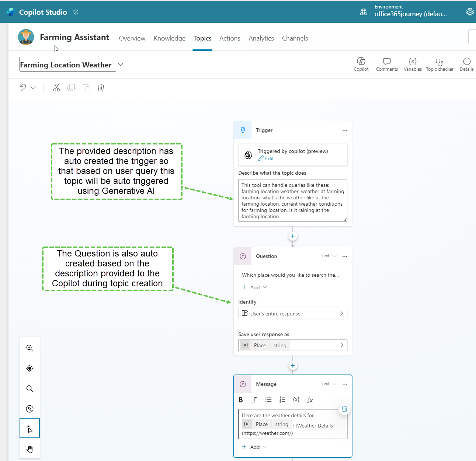This screenshot has height=461, width=476.
Task: Open the Question node Text type dropdown
Action: (329, 256)
